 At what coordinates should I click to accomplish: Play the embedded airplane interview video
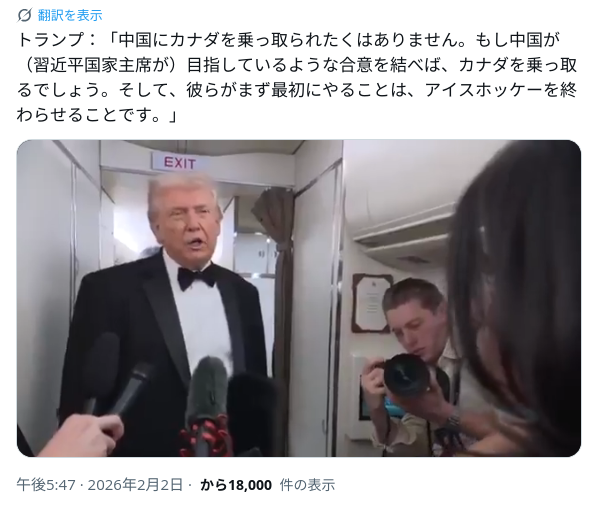click(299, 298)
